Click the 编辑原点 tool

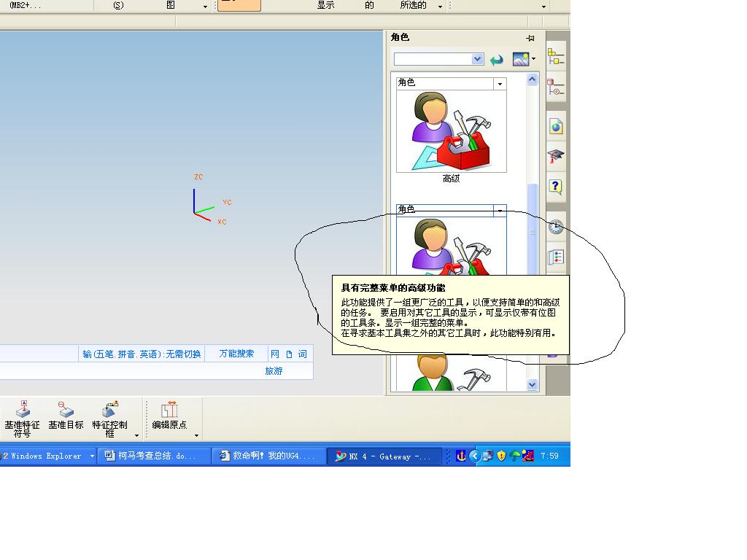click(x=169, y=416)
